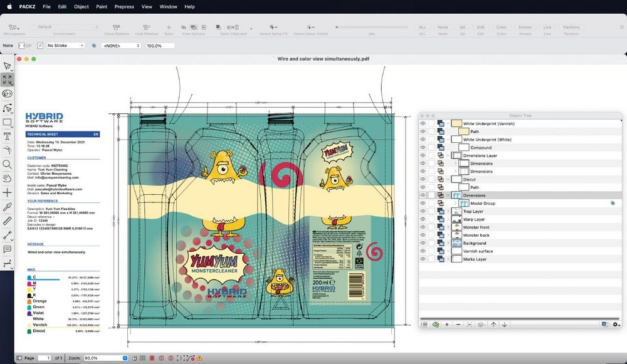Pick the Zoom magnifier tool
Image resolution: width=627 pixels, height=364 pixels.
pos(8,164)
